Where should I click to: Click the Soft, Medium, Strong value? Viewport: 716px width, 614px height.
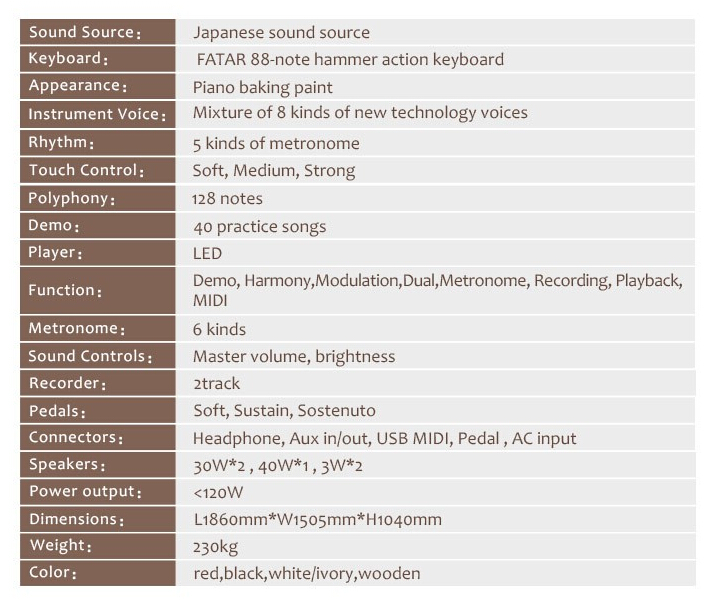(274, 171)
